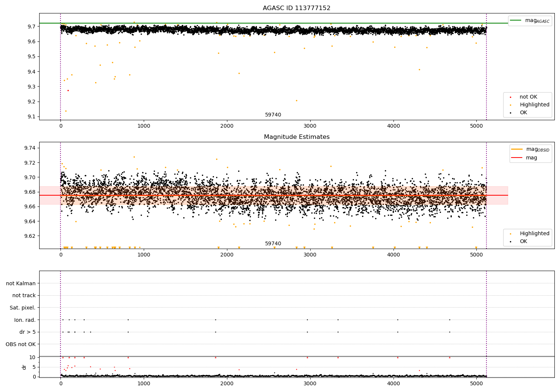
Task: Click the orange outlier near 9.2 in top plot
Action: [x=296, y=100]
